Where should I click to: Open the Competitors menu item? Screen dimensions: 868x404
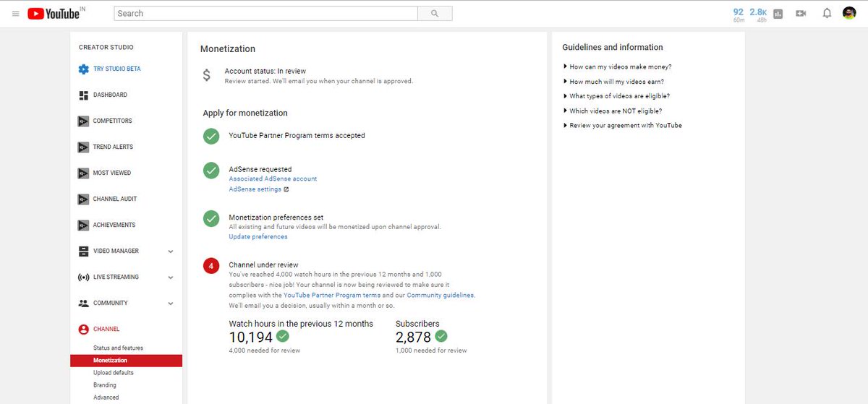(113, 121)
